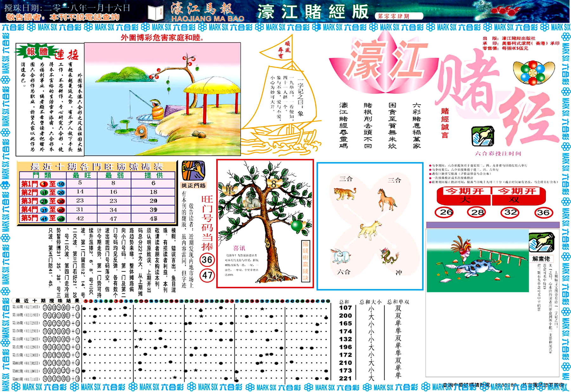Select the horse zodiac animal
The height and width of the screenshot is (392, 571).
coord(386,199)
